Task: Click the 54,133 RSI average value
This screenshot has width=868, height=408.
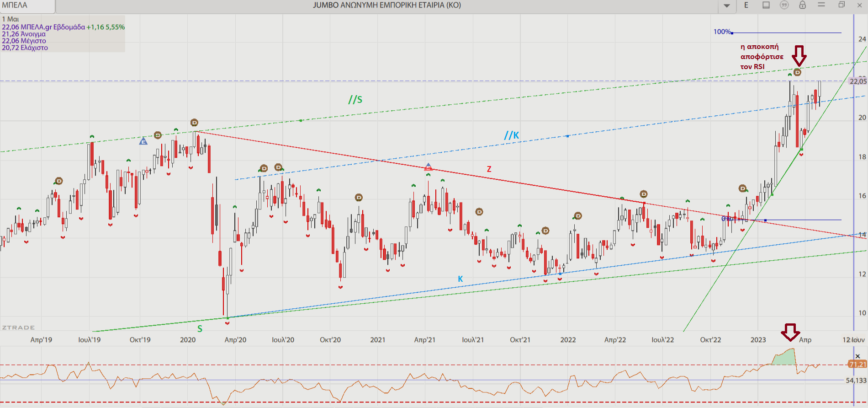Action: (x=856, y=381)
